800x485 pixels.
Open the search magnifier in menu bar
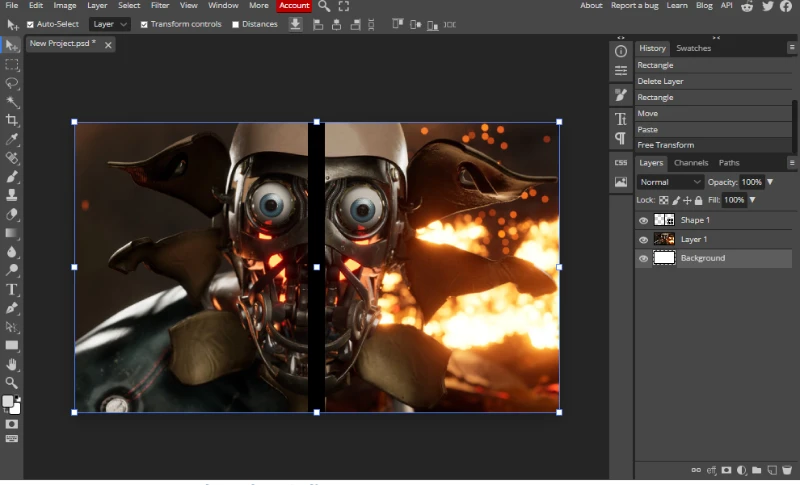[324, 6]
